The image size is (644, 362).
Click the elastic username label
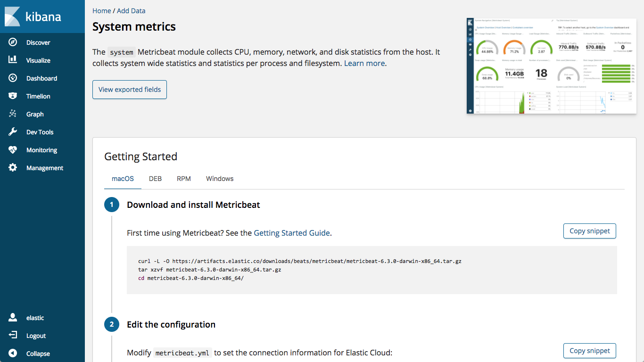[35, 318]
